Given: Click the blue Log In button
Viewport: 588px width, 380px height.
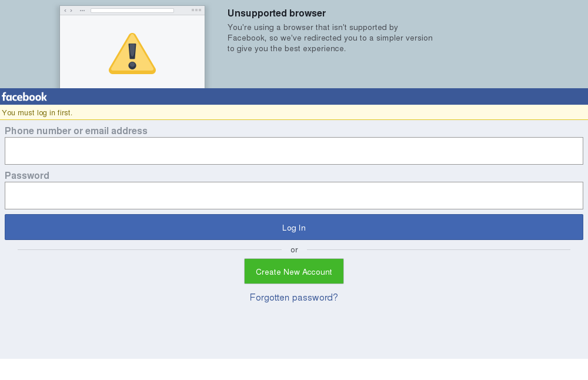Looking at the screenshot, I should click(x=293, y=227).
